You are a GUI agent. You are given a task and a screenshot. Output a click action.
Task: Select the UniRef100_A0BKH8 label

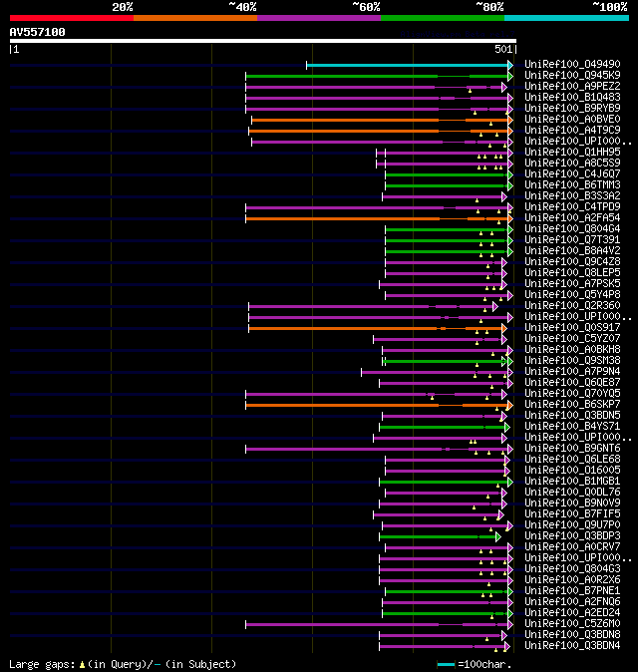click(572, 350)
